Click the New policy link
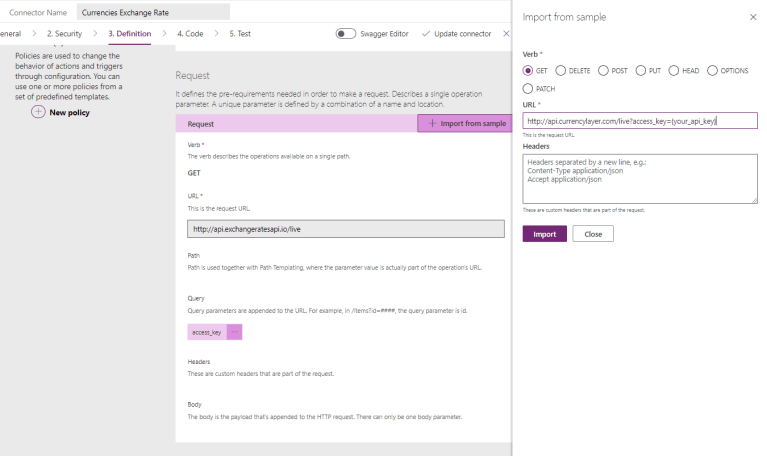This screenshot has width=767, height=456. tap(69, 113)
